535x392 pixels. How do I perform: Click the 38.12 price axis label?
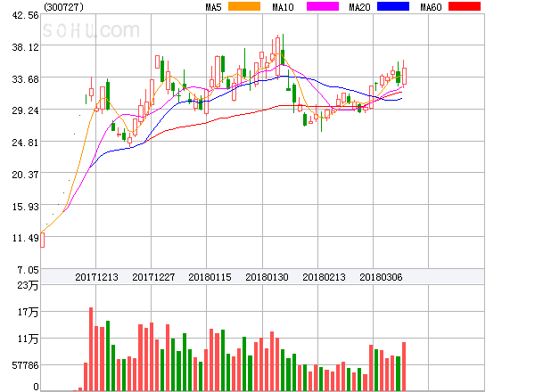pyautogui.click(x=25, y=47)
